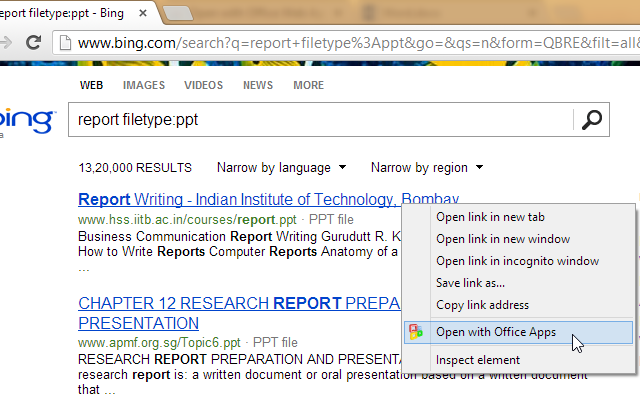The height and width of the screenshot is (400, 640).
Task: Click the Office Apps icon in context menu
Action: 416,332
